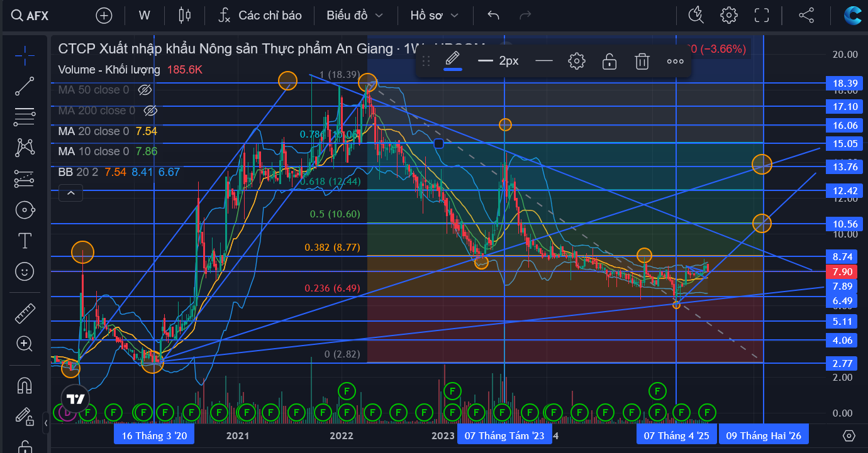
Task: Lock the selected drawing
Action: (609, 61)
